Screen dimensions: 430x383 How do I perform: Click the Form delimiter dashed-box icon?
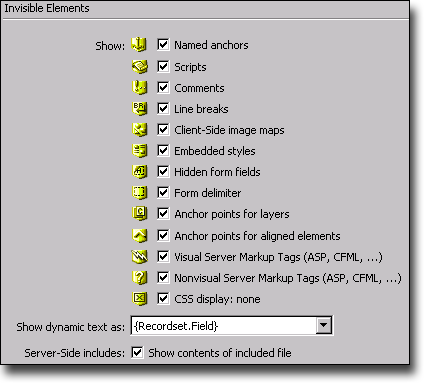click(139, 192)
